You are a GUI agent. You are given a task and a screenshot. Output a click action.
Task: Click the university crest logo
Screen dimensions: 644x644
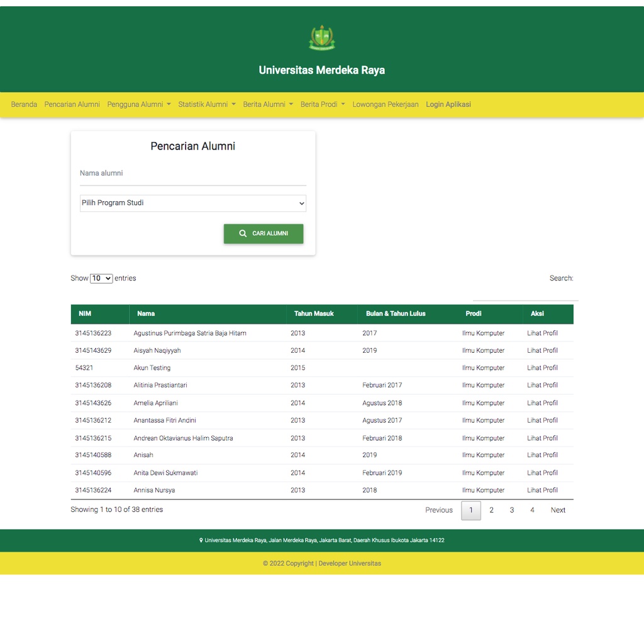pos(321,38)
